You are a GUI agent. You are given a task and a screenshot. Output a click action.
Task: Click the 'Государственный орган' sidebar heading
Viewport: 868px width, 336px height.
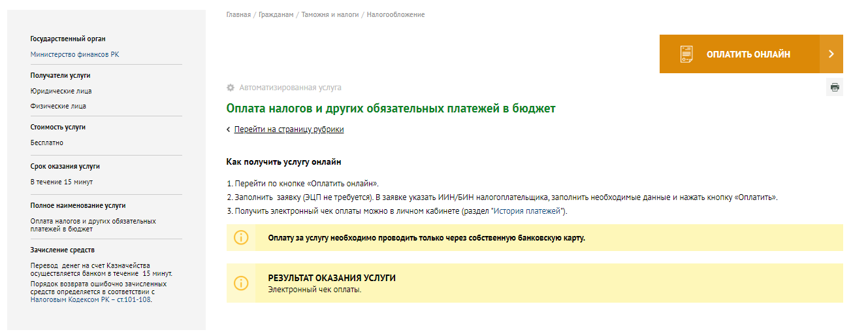[68, 39]
